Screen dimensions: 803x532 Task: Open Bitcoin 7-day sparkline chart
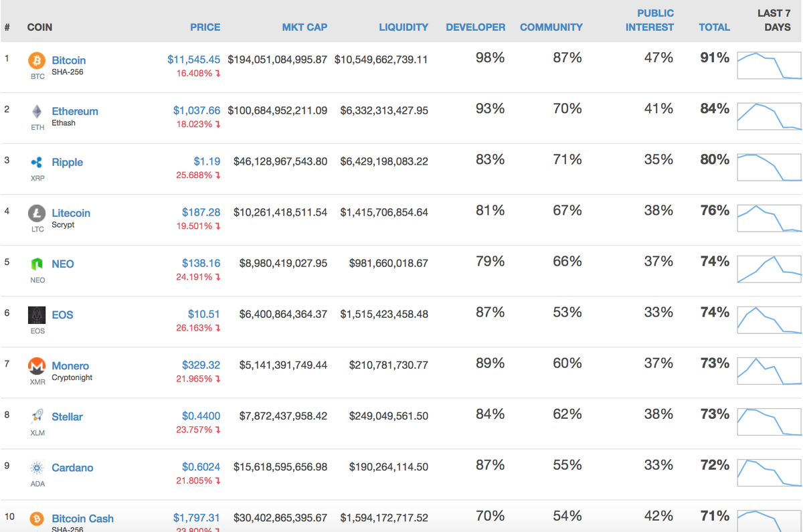click(x=769, y=65)
